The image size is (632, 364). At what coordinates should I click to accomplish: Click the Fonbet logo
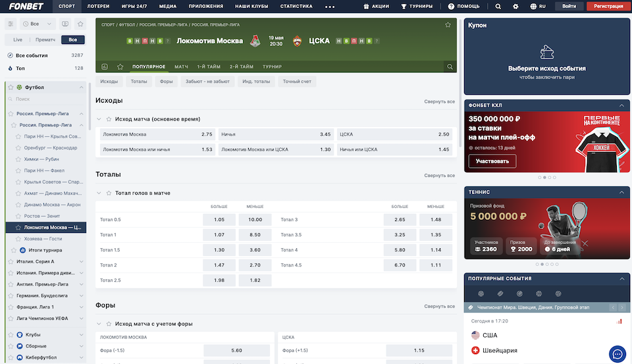(x=26, y=6)
